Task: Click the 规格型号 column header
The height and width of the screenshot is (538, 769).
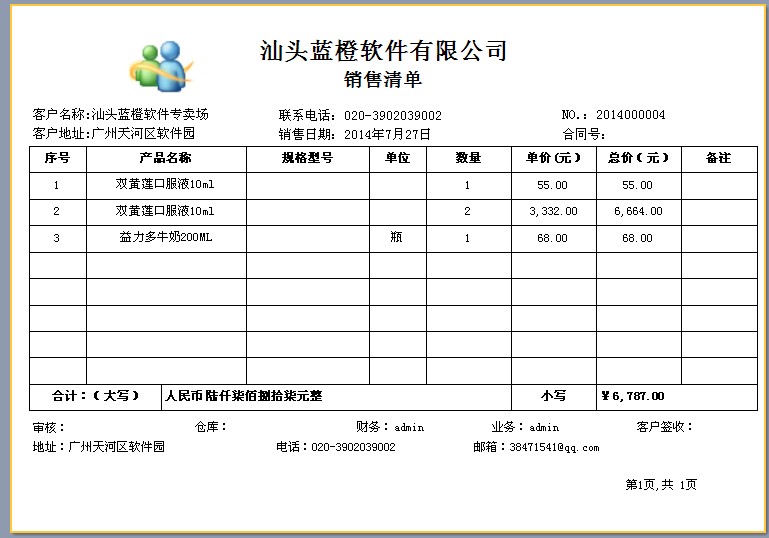Action: [x=307, y=158]
